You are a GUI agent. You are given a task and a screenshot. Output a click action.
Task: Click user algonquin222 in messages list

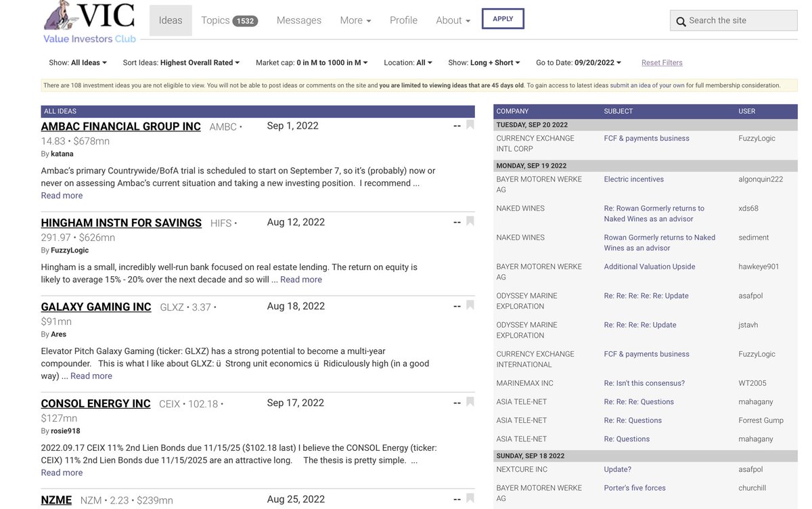tap(761, 179)
